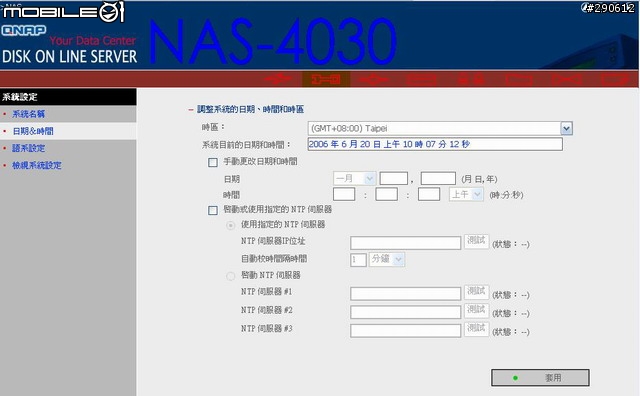Click the DISK ON LINE SERVER text
Image resolution: width=640 pixels, height=396 pixels.
click(x=69, y=57)
